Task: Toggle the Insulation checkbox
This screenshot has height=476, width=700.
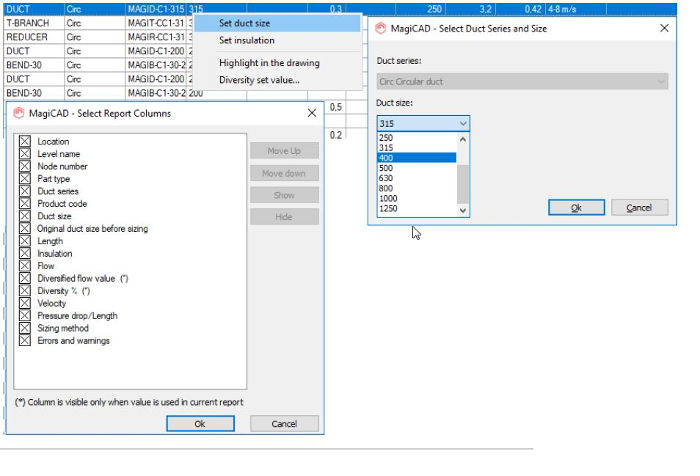Action: click(x=25, y=254)
